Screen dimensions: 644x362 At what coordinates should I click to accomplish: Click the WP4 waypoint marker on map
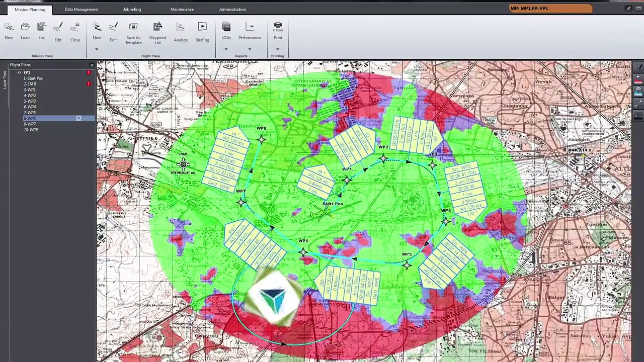tap(445, 221)
